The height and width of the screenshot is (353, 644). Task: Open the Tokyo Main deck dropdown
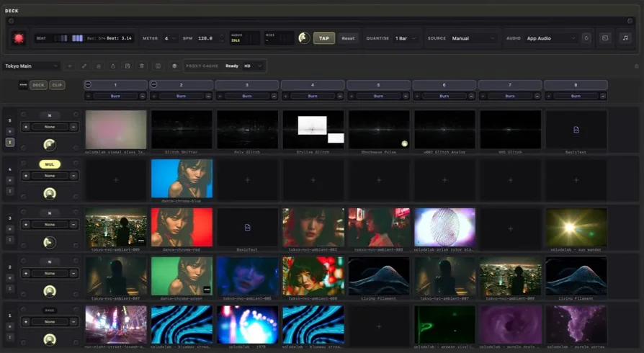32,66
